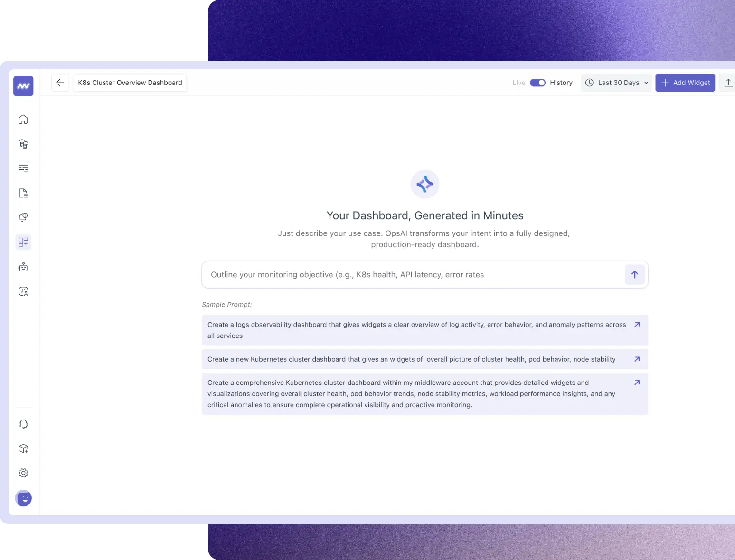Open the Last 30 Days time range dropdown
735x560 pixels.
[x=616, y=83]
